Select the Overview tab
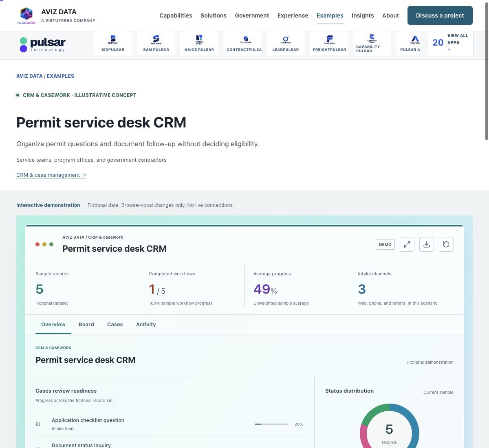This screenshot has width=489, height=448. 53,325
